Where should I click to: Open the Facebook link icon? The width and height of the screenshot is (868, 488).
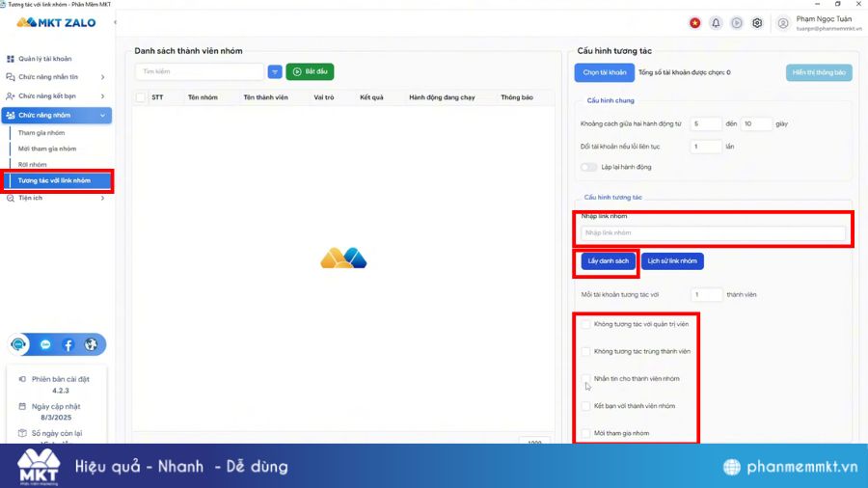68,344
